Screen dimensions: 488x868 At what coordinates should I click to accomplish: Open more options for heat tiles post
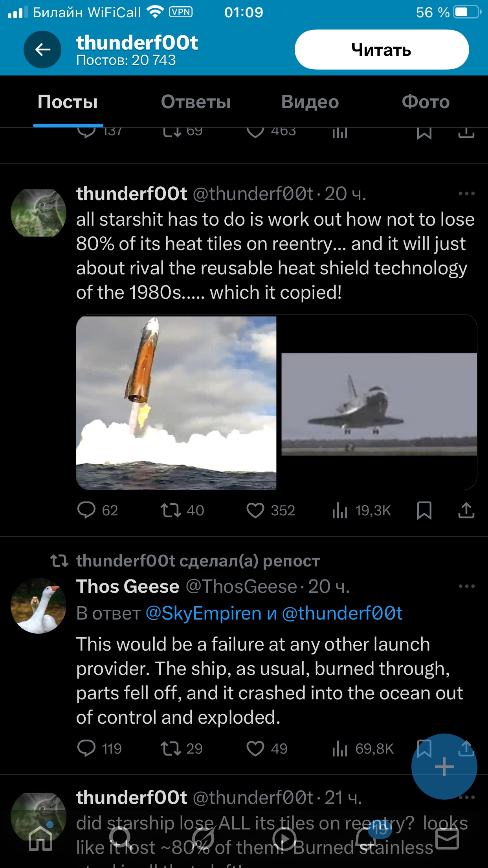coord(466,193)
